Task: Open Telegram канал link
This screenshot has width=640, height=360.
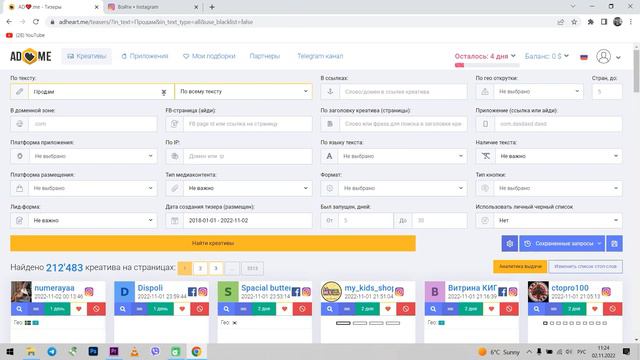Action: (x=320, y=56)
